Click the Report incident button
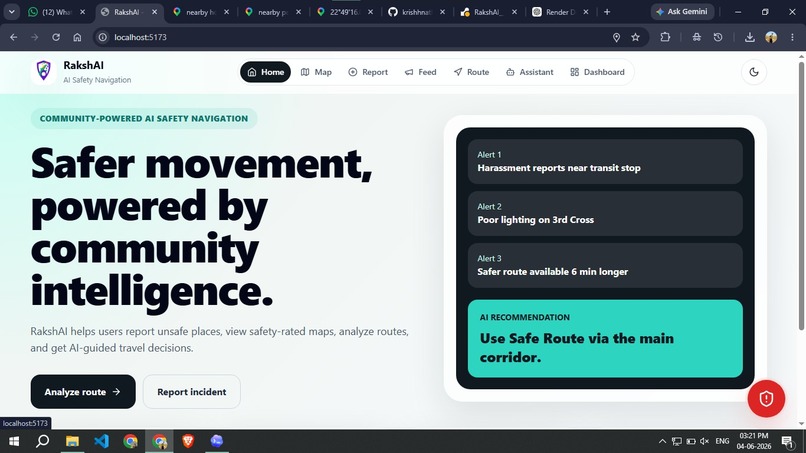Image resolution: width=806 pixels, height=453 pixels. pos(192,392)
